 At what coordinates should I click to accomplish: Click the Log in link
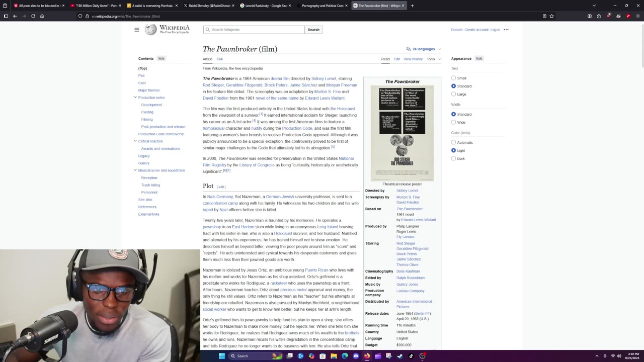tap(495, 30)
